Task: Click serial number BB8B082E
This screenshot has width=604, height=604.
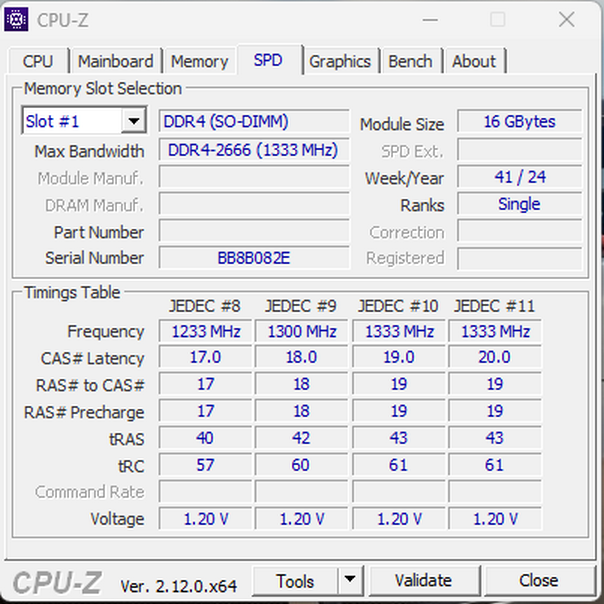Action: (254, 258)
